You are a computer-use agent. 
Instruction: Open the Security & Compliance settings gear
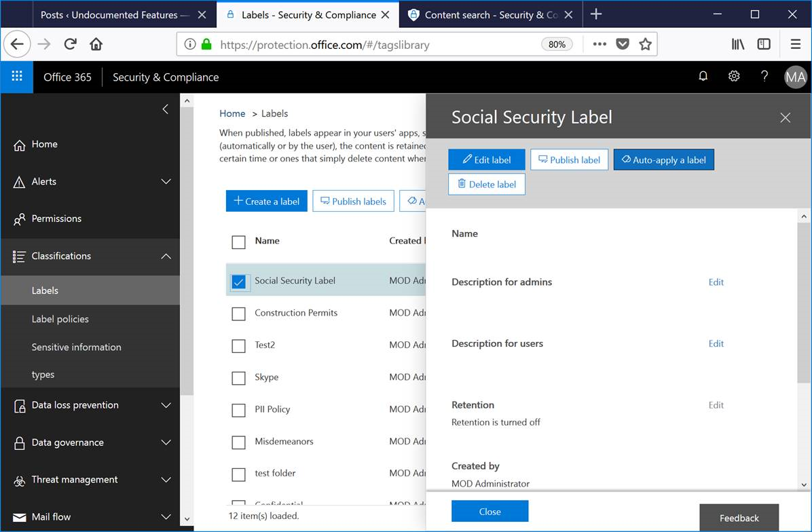(734, 76)
